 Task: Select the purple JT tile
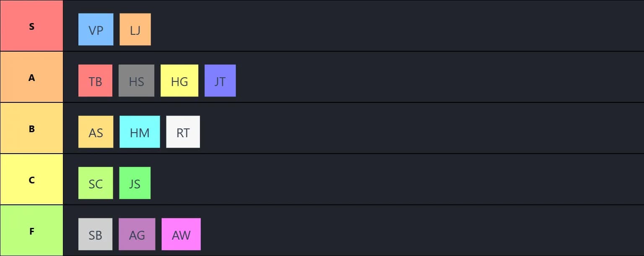[220, 81]
